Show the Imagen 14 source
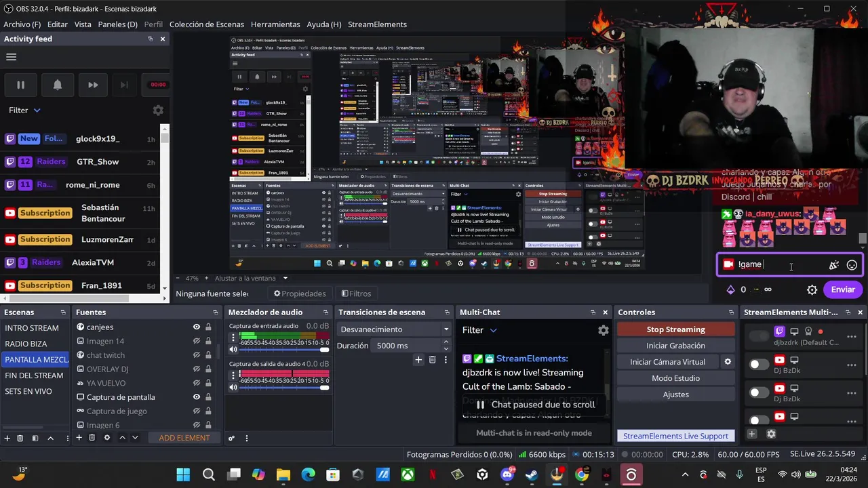Screen dimensions: 868x488 tap(197, 341)
